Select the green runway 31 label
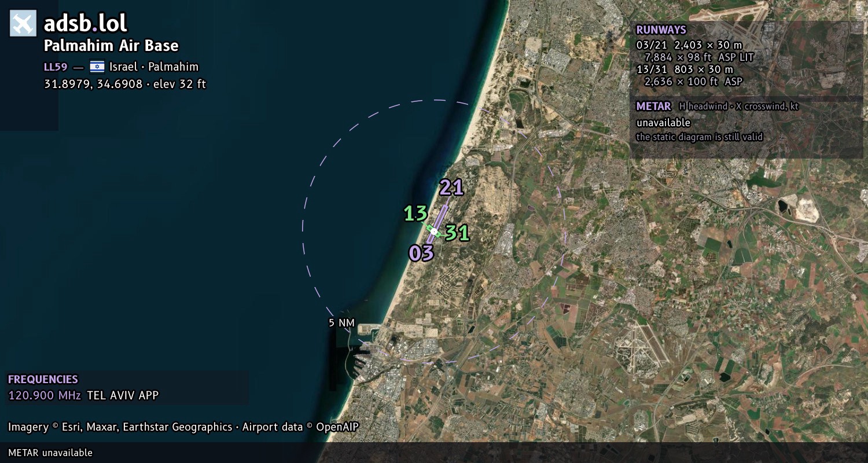The height and width of the screenshot is (463, 868). [457, 233]
